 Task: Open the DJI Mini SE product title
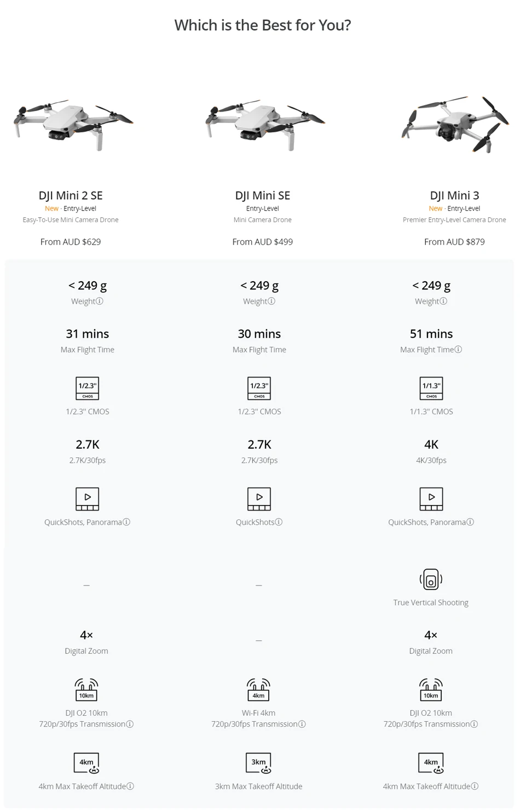[262, 195]
